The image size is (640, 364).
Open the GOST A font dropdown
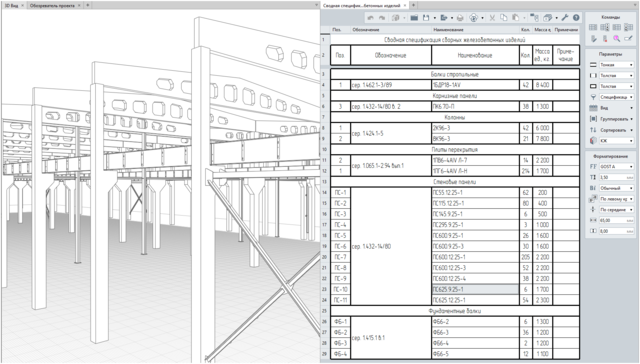pyautogui.click(x=616, y=166)
